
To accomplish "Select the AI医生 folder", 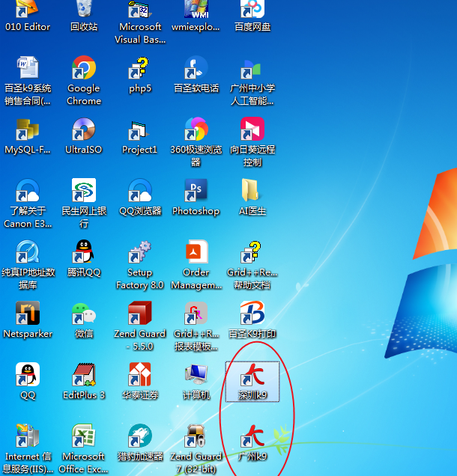I will (x=252, y=191).
